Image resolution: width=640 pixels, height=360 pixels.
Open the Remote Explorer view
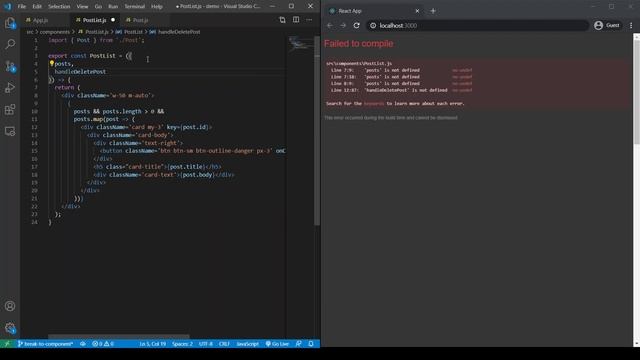click(x=10, y=131)
